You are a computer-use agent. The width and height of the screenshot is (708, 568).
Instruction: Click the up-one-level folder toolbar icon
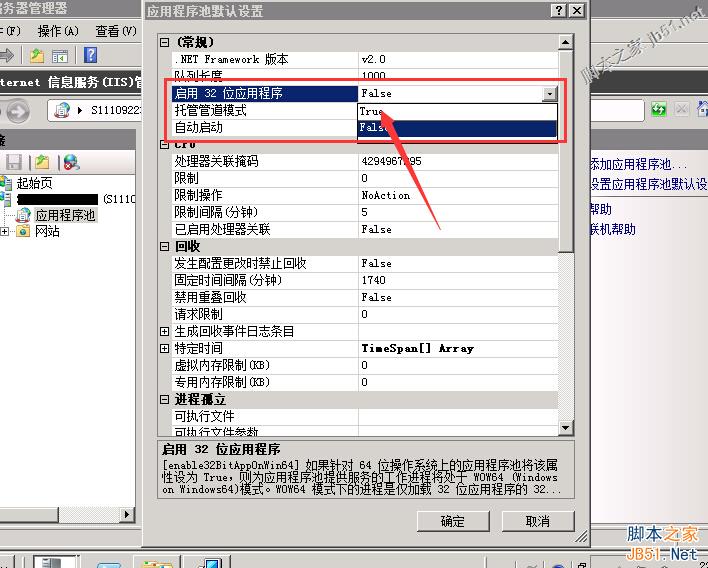coord(37,55)
